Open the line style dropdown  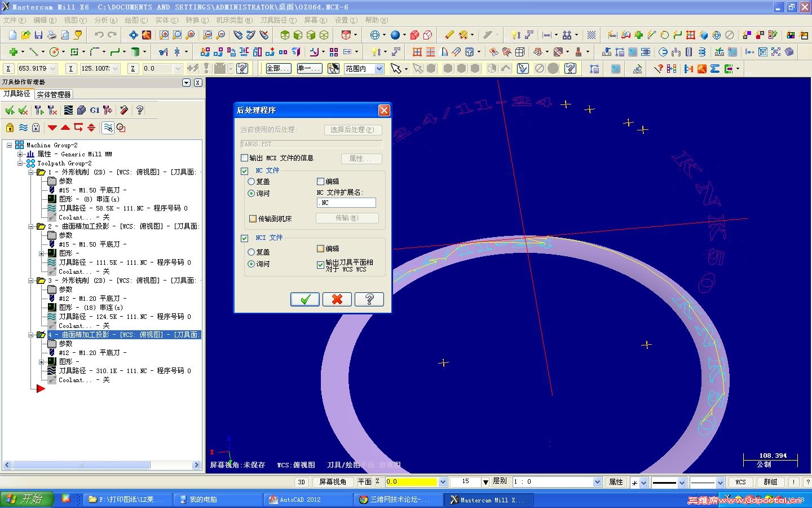pos(682,483)
